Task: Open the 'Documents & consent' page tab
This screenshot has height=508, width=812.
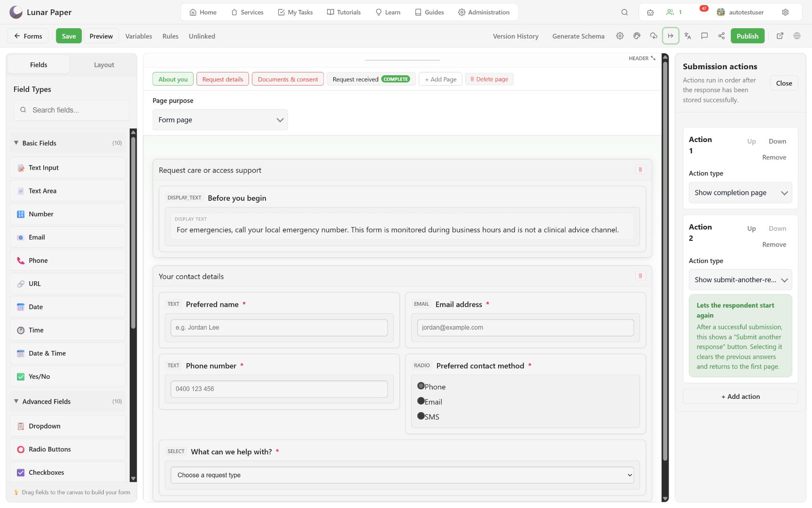Action: pyautogui.click(x=288, y=79)
